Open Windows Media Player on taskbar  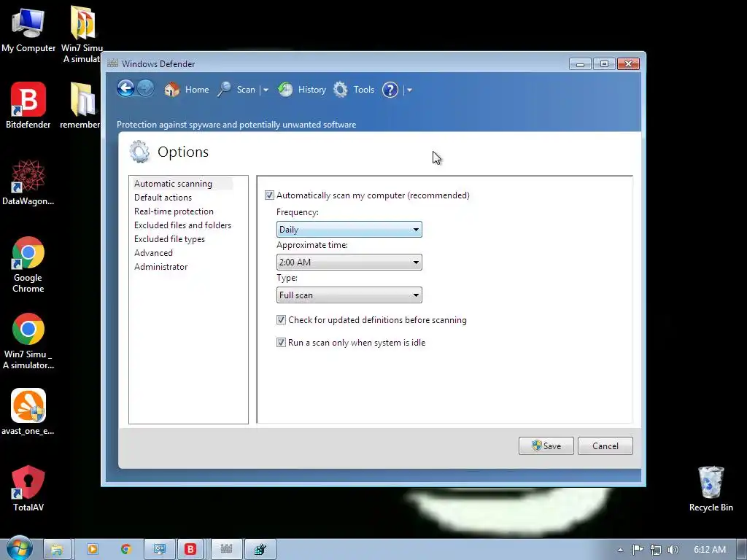pos(93,549)
